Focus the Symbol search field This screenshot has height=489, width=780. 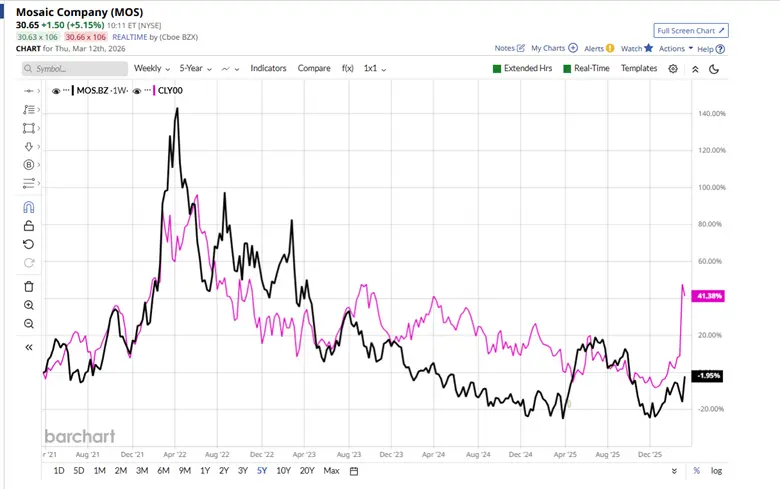coord(75,69)
